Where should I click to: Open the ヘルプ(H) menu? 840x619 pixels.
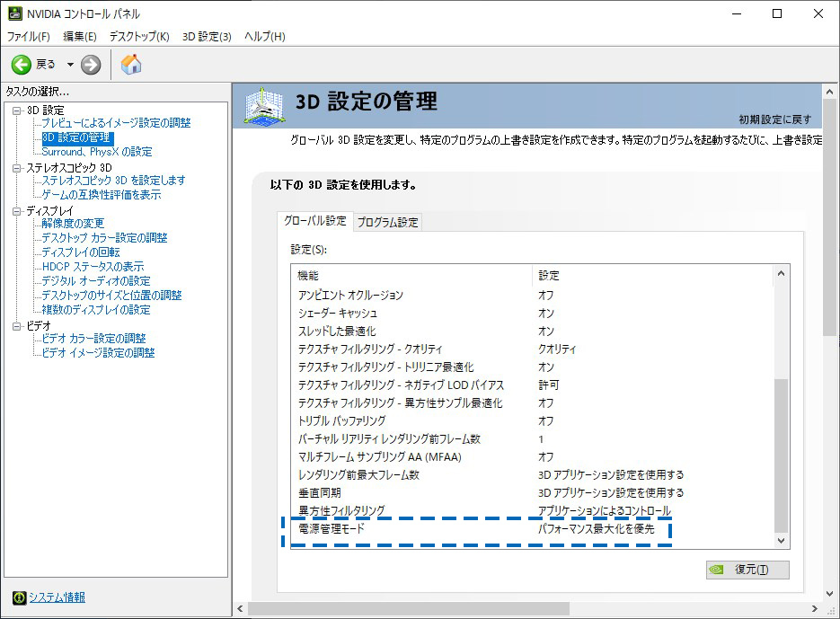pyautogui.click(x=265, y=37)
